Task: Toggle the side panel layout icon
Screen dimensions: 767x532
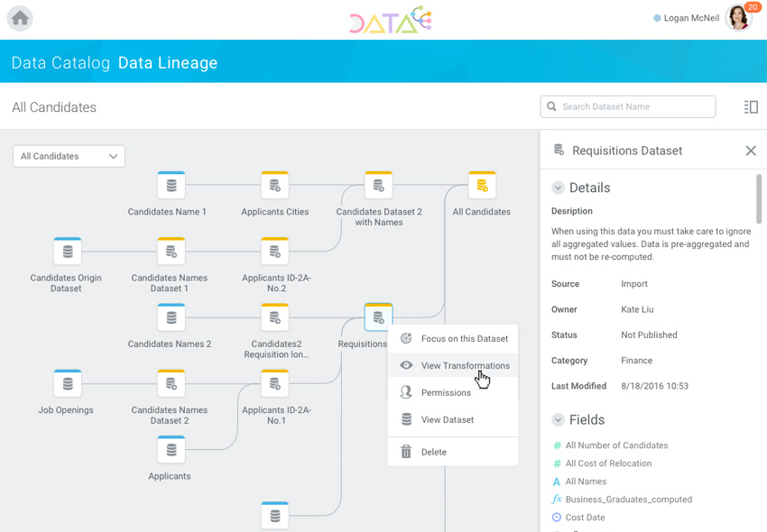Action: pos(750,107)
